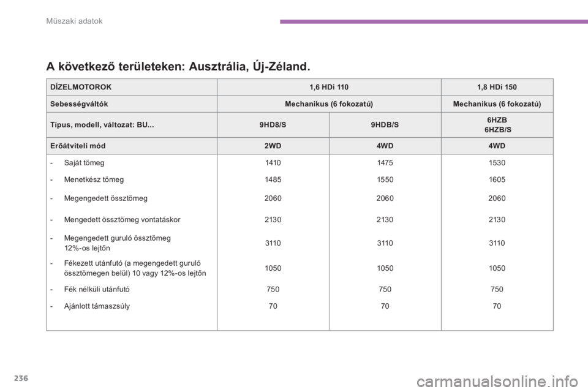
Task: Click '2060' in the 2WD column
Action: [273, 198]
